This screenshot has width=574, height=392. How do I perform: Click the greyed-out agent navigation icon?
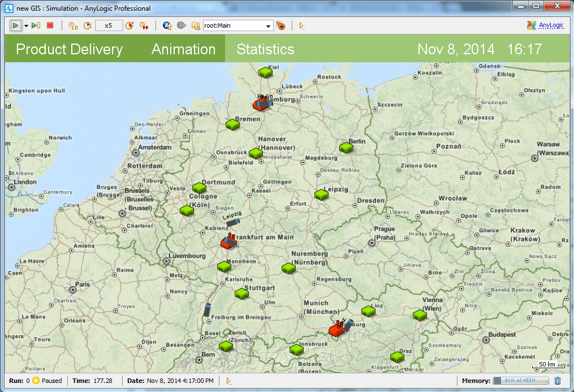click(x=181, y=25)
